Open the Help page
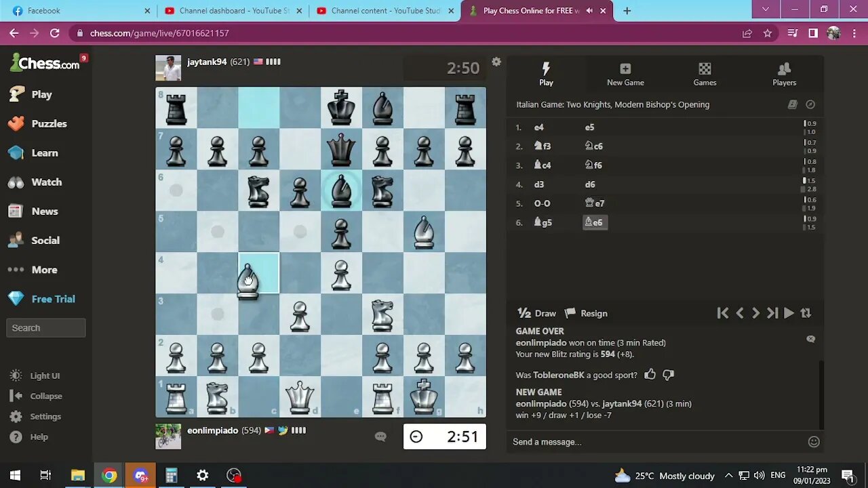This screenshot has width=868, height=488. pos(29,436)
